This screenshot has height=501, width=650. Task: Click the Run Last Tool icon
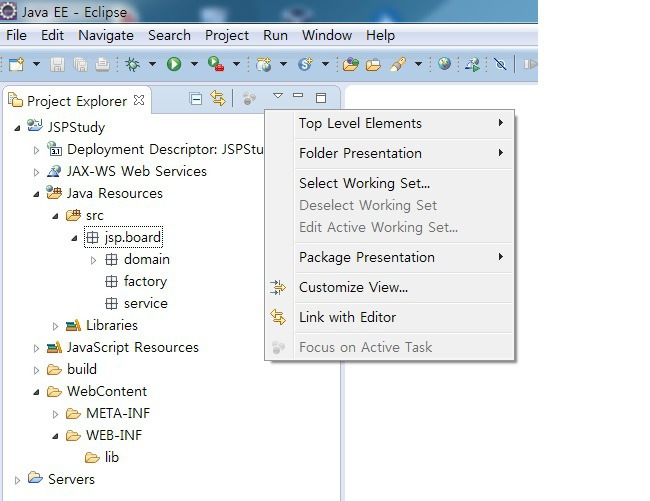click(216, 64)
